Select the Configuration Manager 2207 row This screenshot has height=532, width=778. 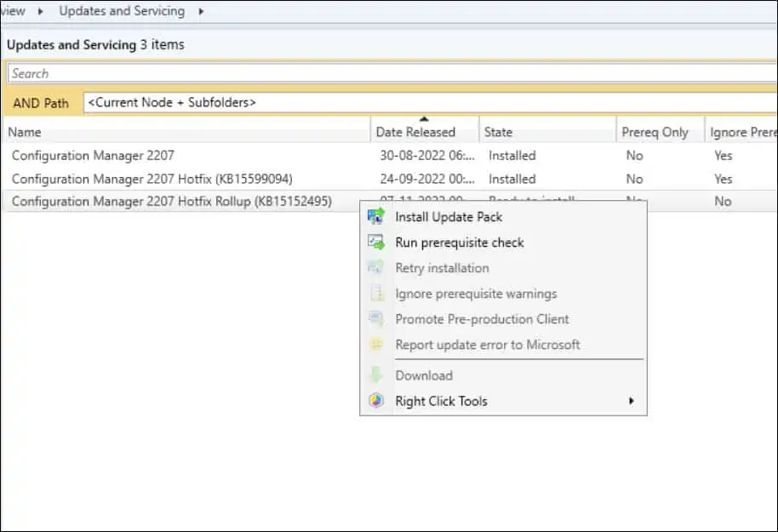390,155
